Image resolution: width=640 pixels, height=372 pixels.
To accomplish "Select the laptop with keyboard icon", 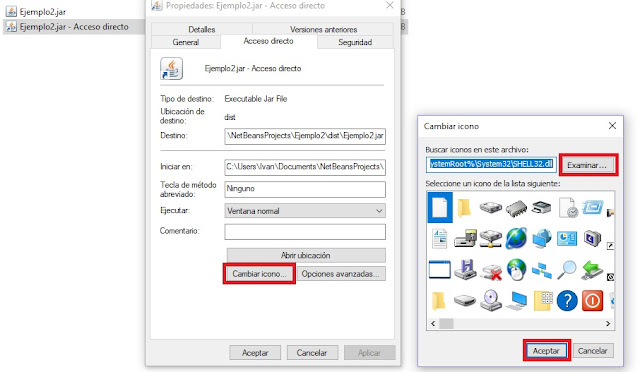I will coord(516,301).
